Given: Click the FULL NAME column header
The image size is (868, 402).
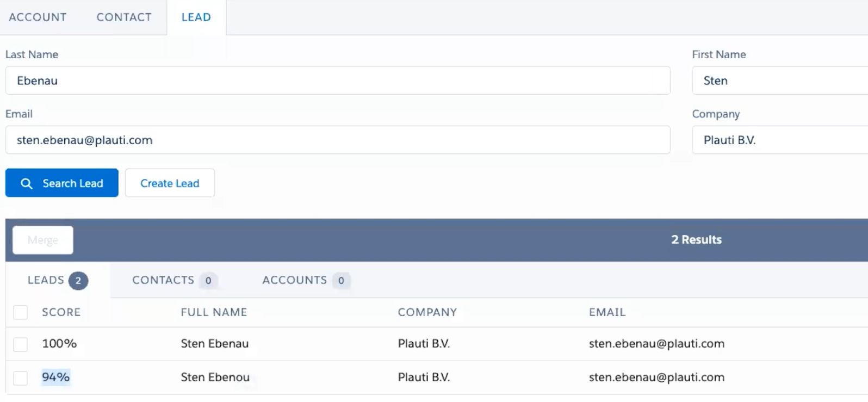Looking at the screenshot, I should coord(214,312).
